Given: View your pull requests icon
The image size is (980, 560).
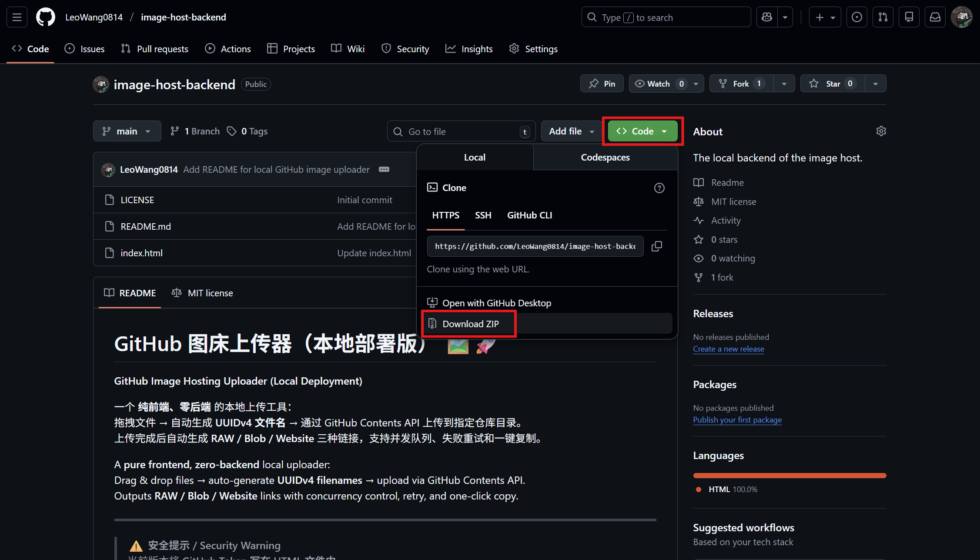Looking at the screenshot, I should (x=883, y=17).
